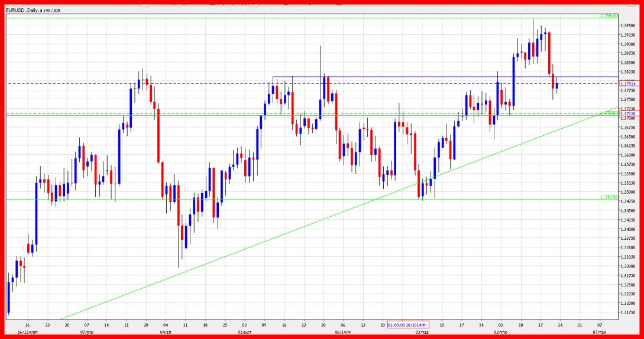Click the 1.37120 price marker box

tap(627, 113)
